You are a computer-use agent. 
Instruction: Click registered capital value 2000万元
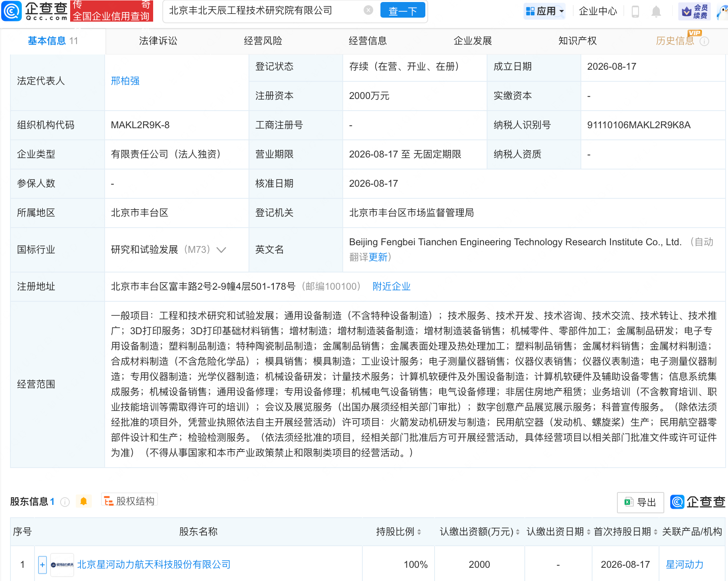369,96
